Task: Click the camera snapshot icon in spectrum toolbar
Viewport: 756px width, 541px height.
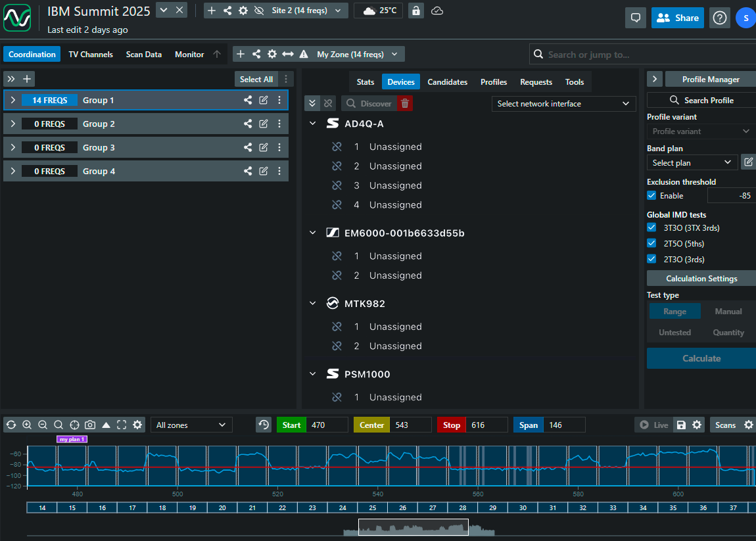Action: coord(90,425)
